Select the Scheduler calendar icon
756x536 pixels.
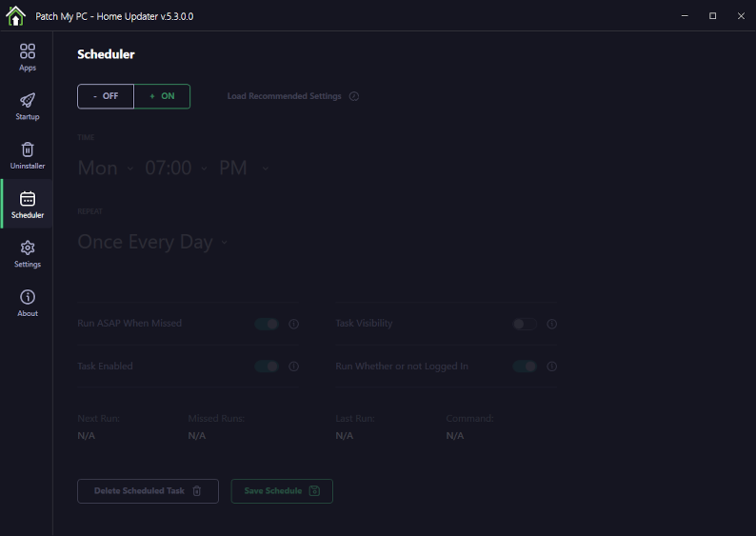click(28, 199)
